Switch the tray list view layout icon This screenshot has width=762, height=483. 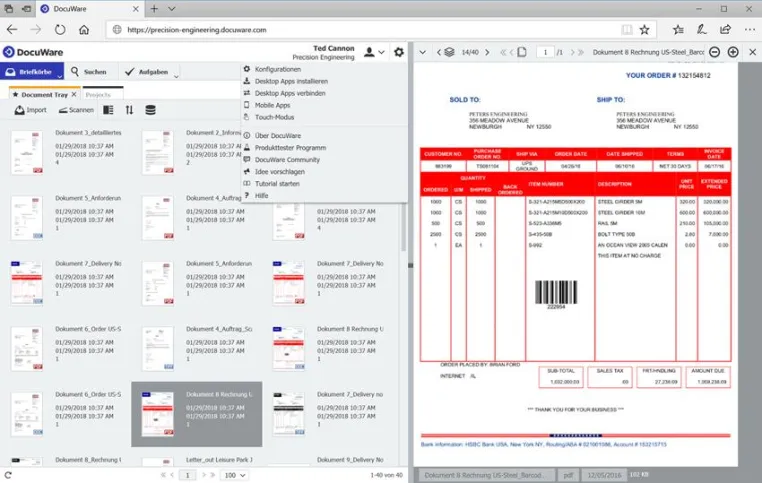pos(108,110)
